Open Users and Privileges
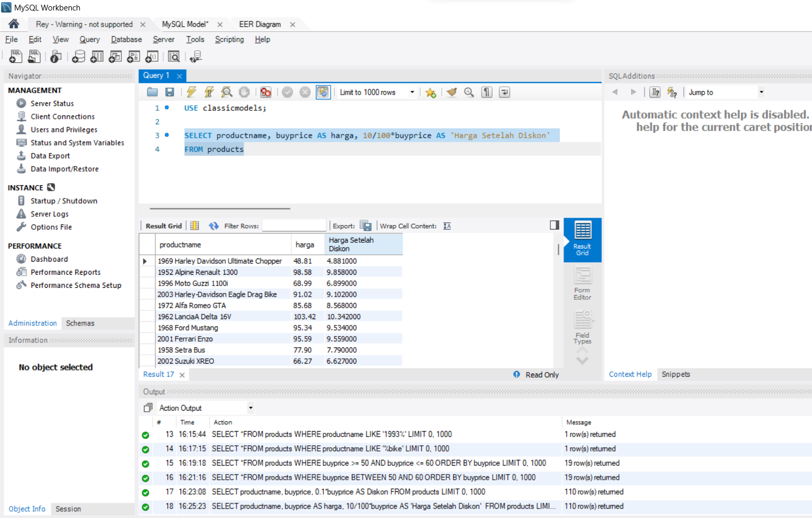Viewport: 812px width, 518px height. tap(64, 130)
